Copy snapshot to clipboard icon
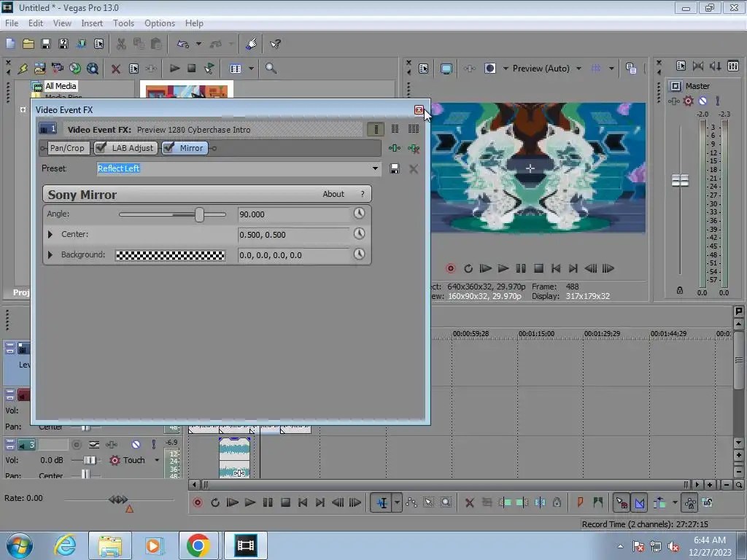 point(631,69)
